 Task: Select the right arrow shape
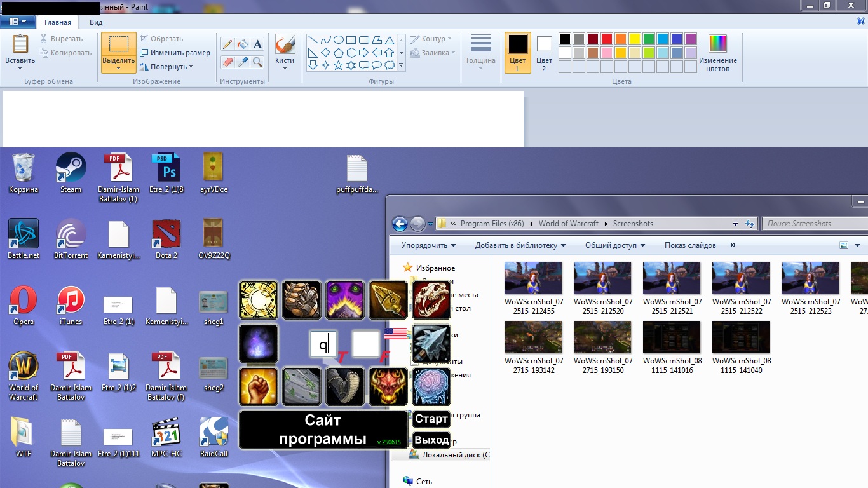(x=364, y=52)
